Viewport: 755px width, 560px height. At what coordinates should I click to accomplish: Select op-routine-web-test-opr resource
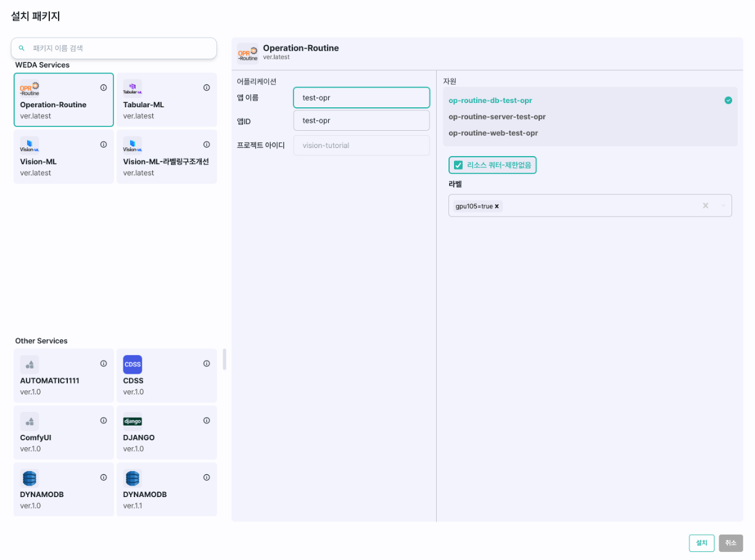tap(493, 133)
